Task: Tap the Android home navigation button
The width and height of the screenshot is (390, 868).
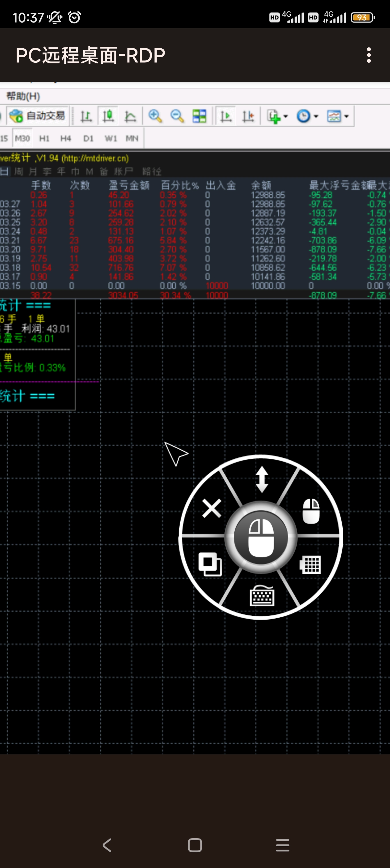Action: pyautogui.click(x=195, y=845)
